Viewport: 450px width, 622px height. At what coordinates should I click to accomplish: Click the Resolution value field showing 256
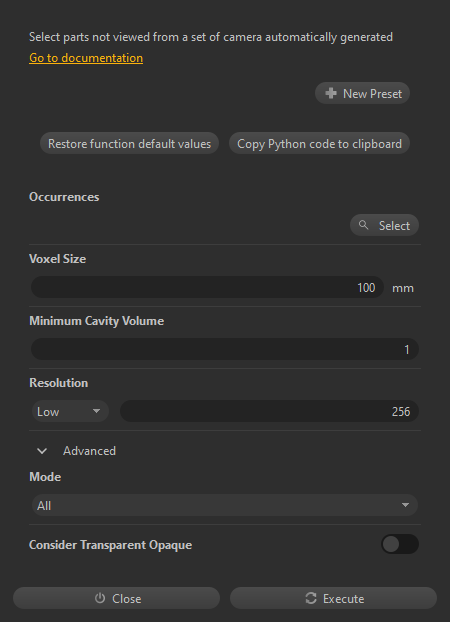tap(269, 411)
